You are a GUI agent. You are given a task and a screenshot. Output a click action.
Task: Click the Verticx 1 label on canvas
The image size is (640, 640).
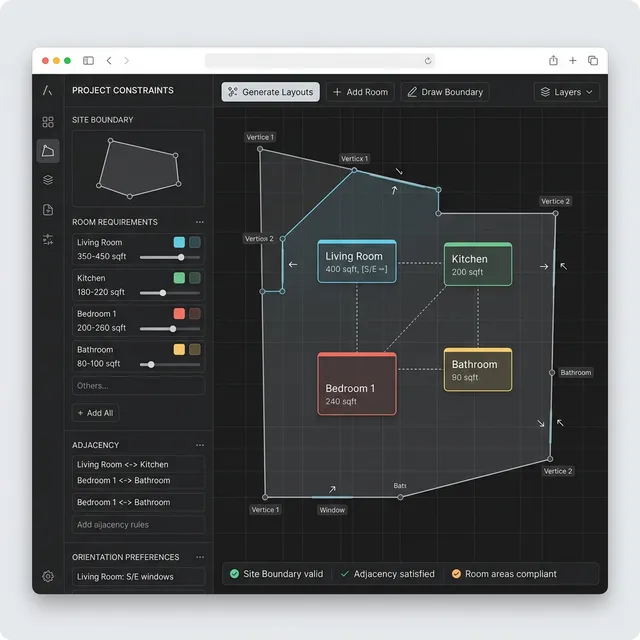click(x=354, y=158)
